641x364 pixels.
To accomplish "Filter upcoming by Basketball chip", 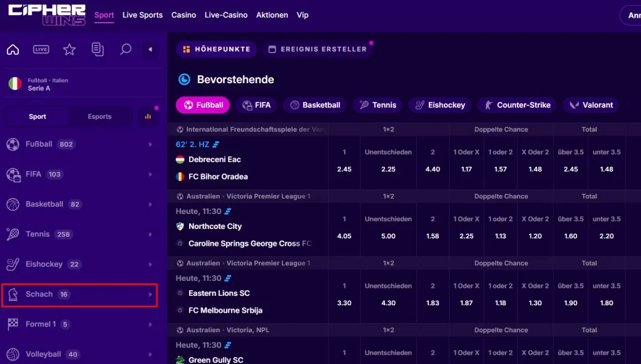I will pos(315,105).
